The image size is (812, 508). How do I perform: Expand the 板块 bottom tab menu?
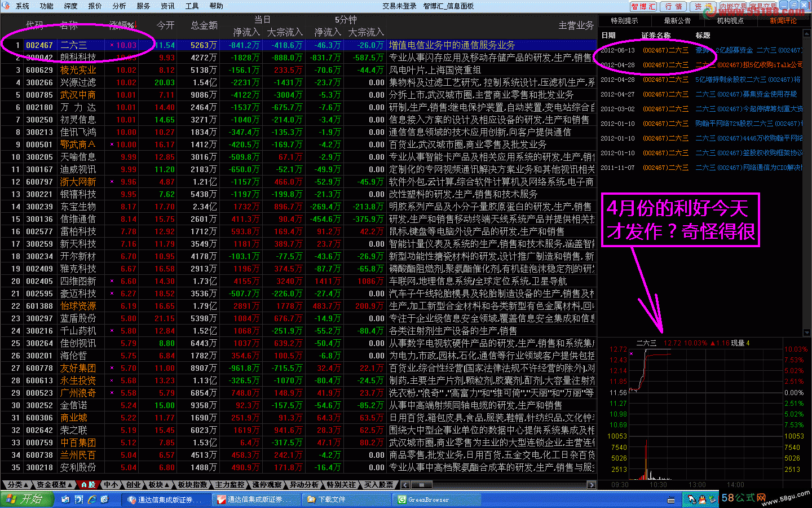coord(158,485)
